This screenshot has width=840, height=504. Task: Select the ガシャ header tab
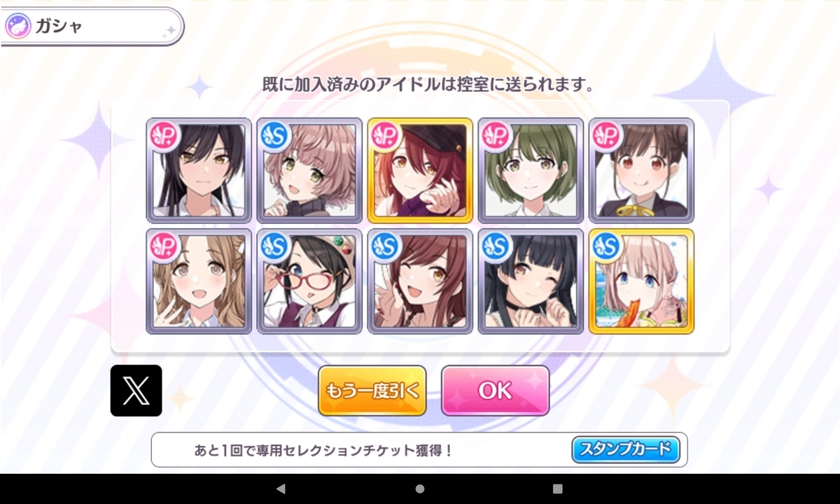coord(92,27)
